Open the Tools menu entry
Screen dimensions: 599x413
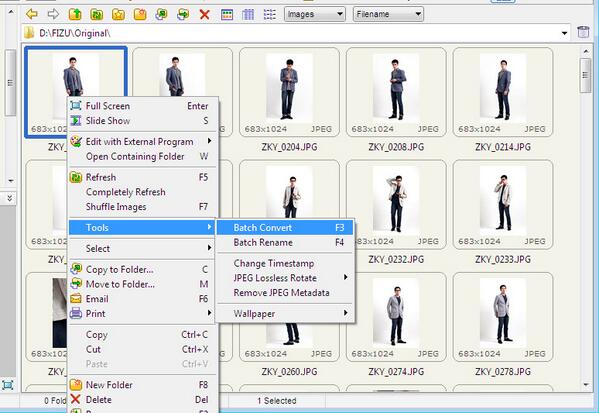click(143, 228)
